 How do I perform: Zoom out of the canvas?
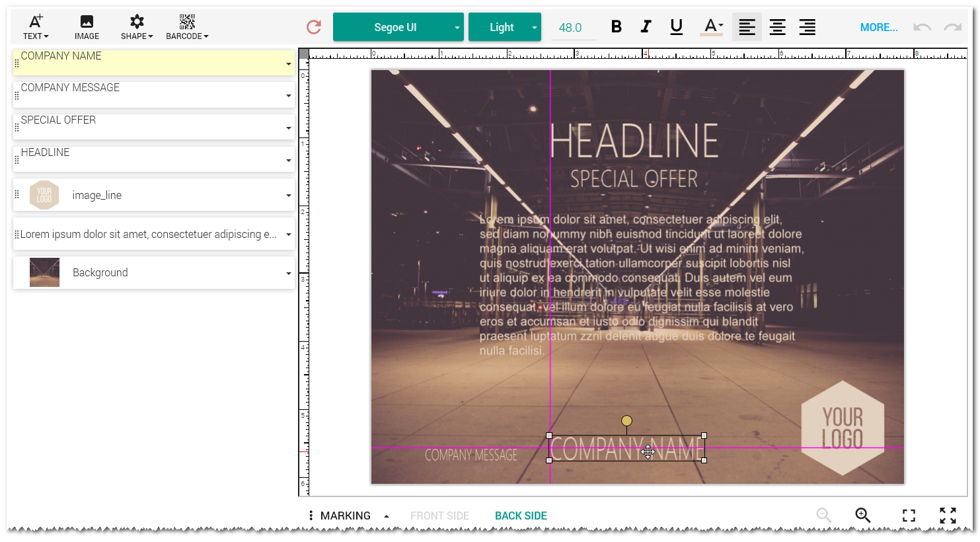click(823, 515)
